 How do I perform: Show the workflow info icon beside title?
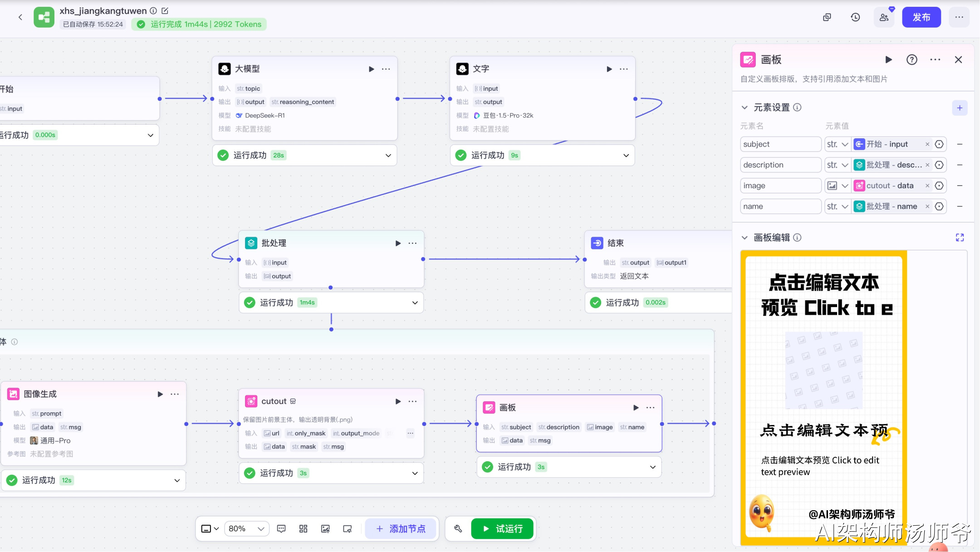(x=153, y=11)
